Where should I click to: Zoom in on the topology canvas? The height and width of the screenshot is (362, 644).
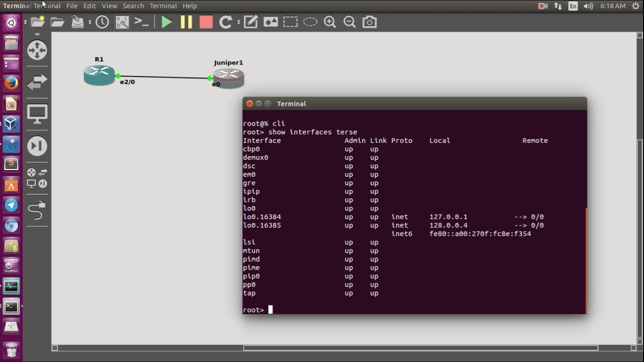pos(330,22)
